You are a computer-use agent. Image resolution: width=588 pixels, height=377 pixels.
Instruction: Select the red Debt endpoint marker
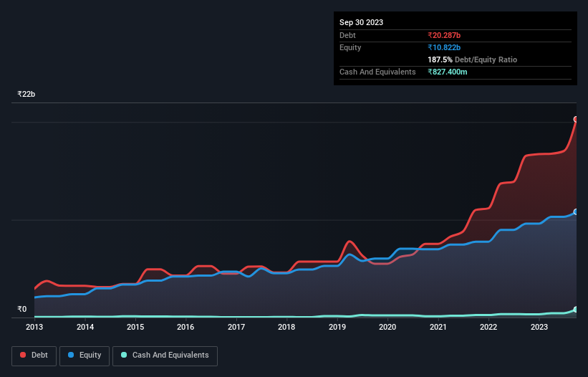point(576,119)
